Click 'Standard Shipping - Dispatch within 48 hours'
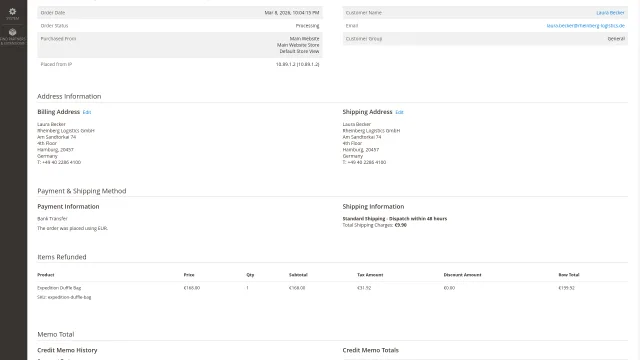This screenshot has height=360, width=640. coord(394,219)
